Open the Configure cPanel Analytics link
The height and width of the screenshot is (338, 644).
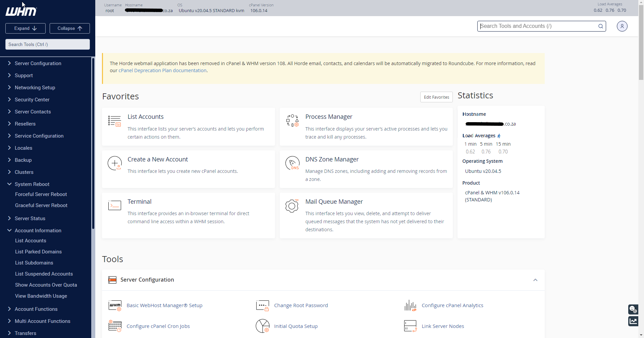(452, 305)
